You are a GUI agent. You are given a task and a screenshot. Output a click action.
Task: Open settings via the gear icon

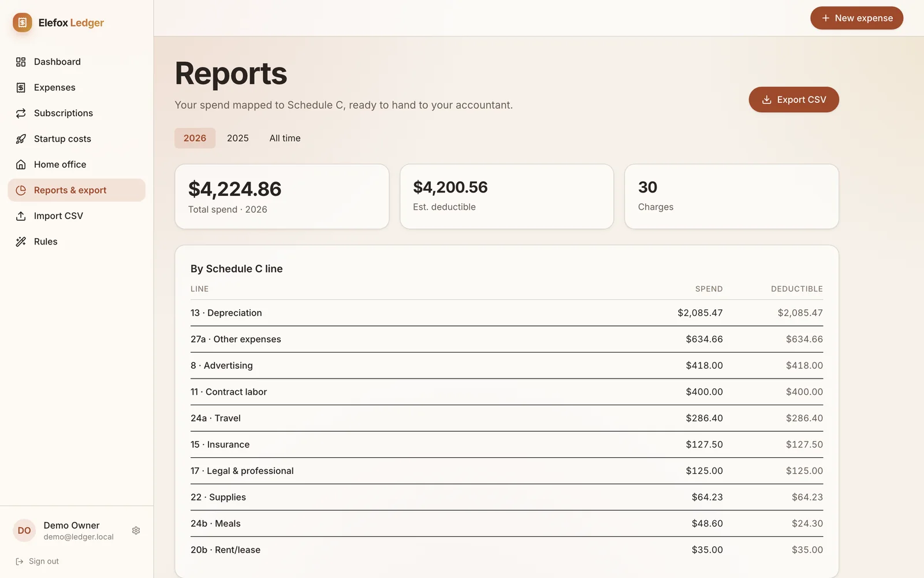136,531
